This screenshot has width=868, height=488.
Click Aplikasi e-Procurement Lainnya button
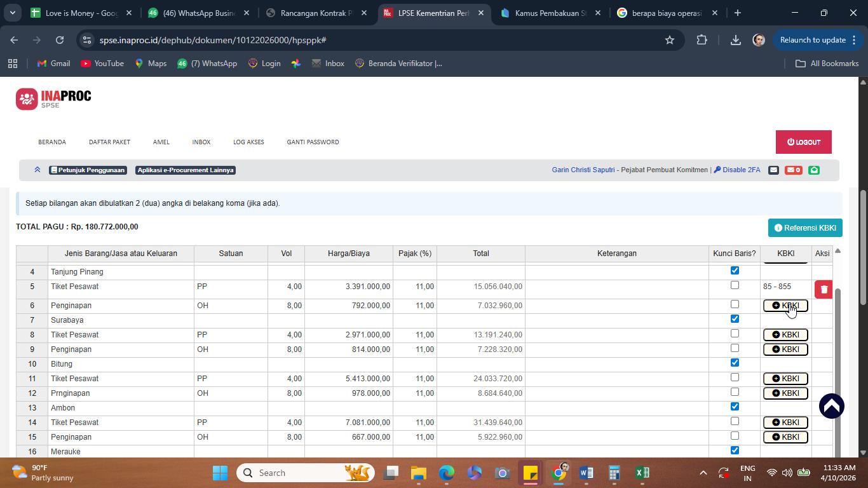click(x=186, y=170)
